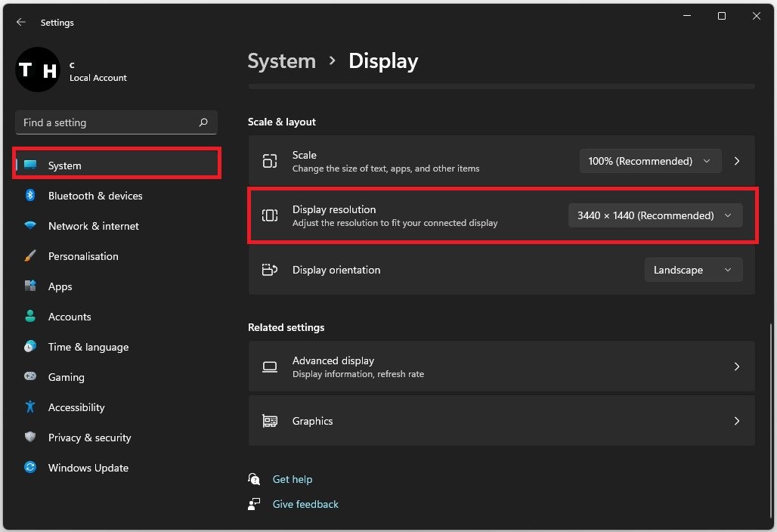Click the Accessibility figure icon
The width and height of the screenshot is (777, 532).
coord(30,407)
